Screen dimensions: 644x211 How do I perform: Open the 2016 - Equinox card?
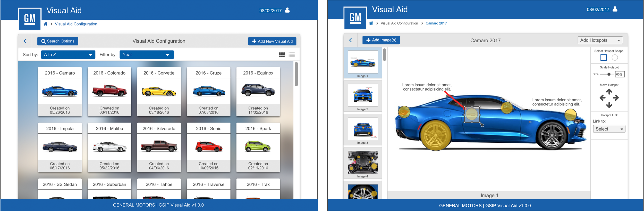pos(258,92)
